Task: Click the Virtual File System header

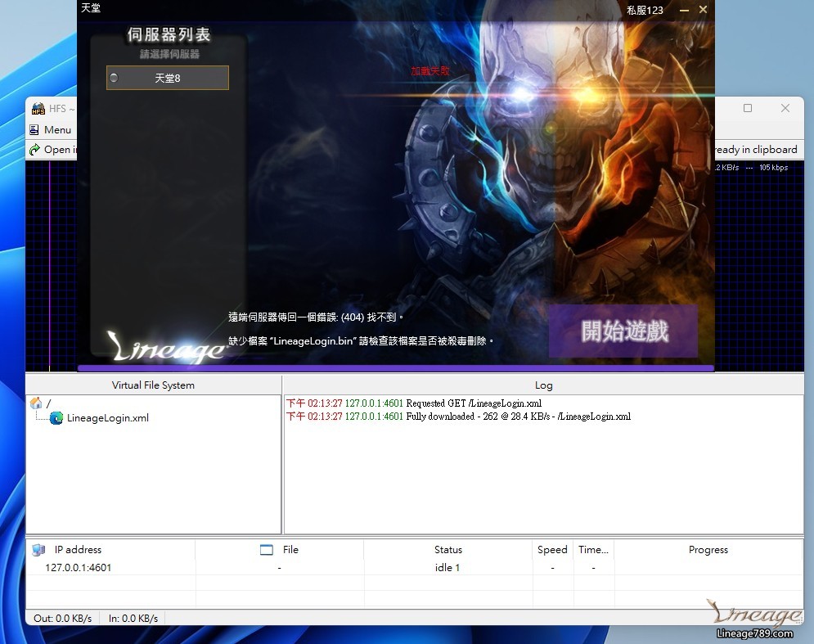Action: [153, 385]
